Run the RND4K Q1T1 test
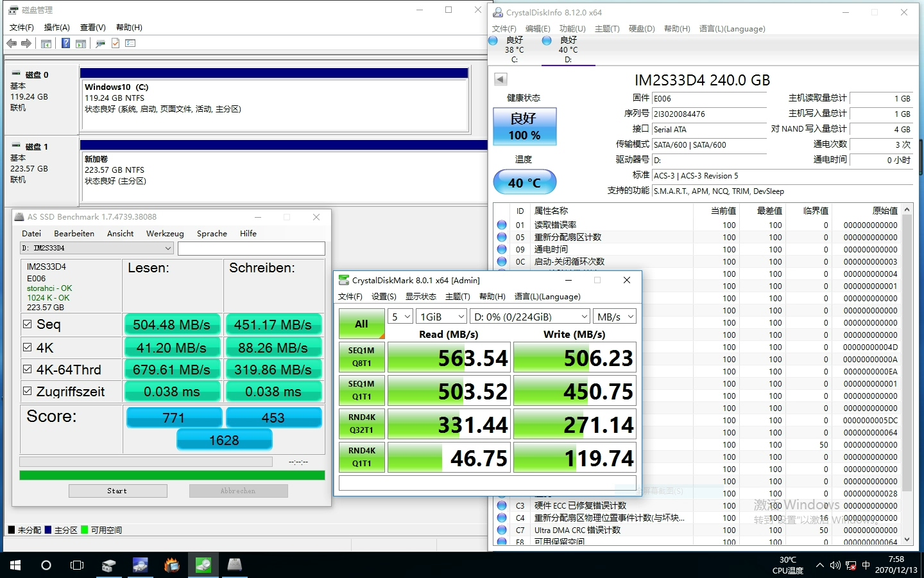This screenshot has width=924, height=578. point(361,457)
